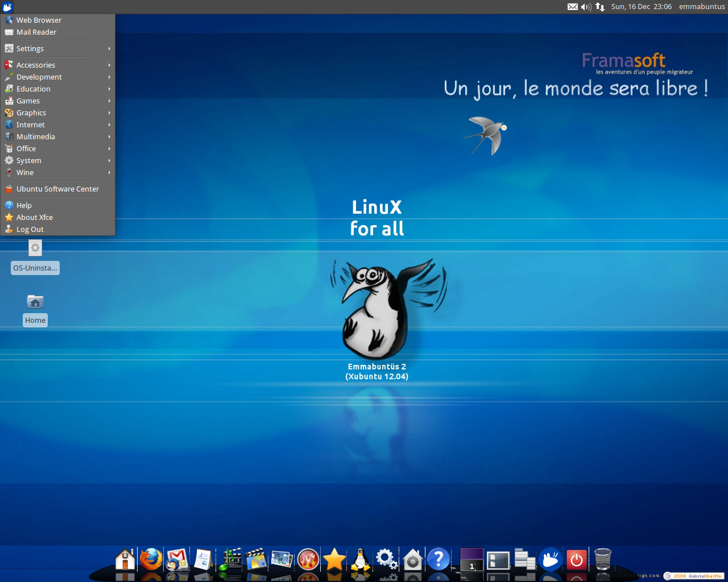Screen dimensions: 728x582
Task: Click the Xfce menu button in top panel
Action: 7,7
